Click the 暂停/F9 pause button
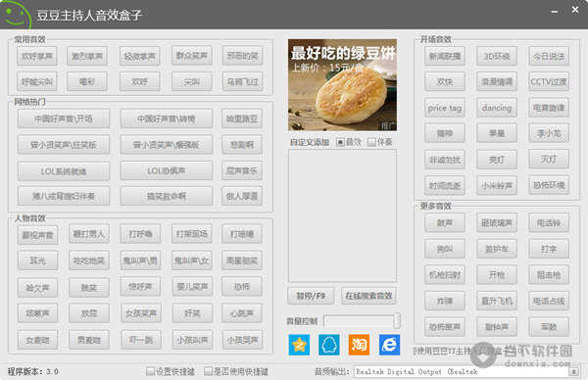The height and width of the screenshot is (380, 588). tap(311, 296)
